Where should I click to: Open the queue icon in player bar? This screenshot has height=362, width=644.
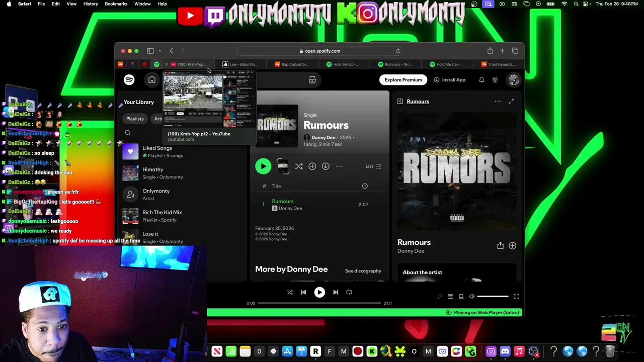pos(450,297)
